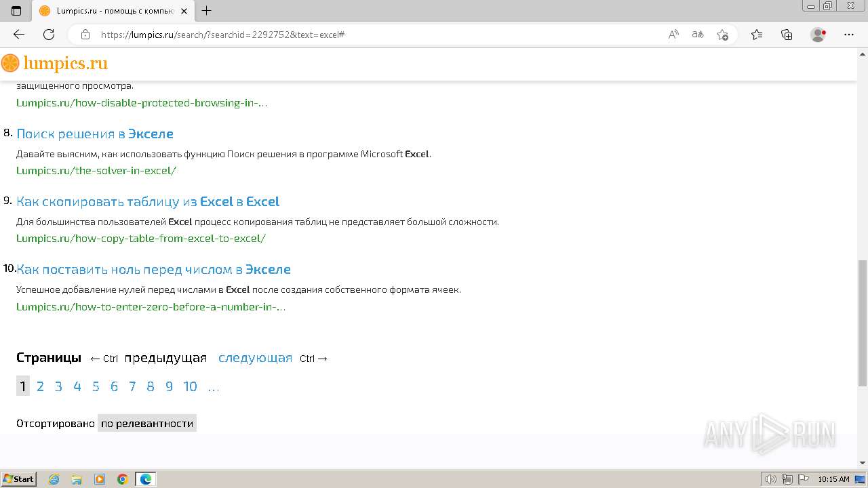Open Edge Settings and more menu
Viewport: 868px width, 488px height.
coord(849,35)
